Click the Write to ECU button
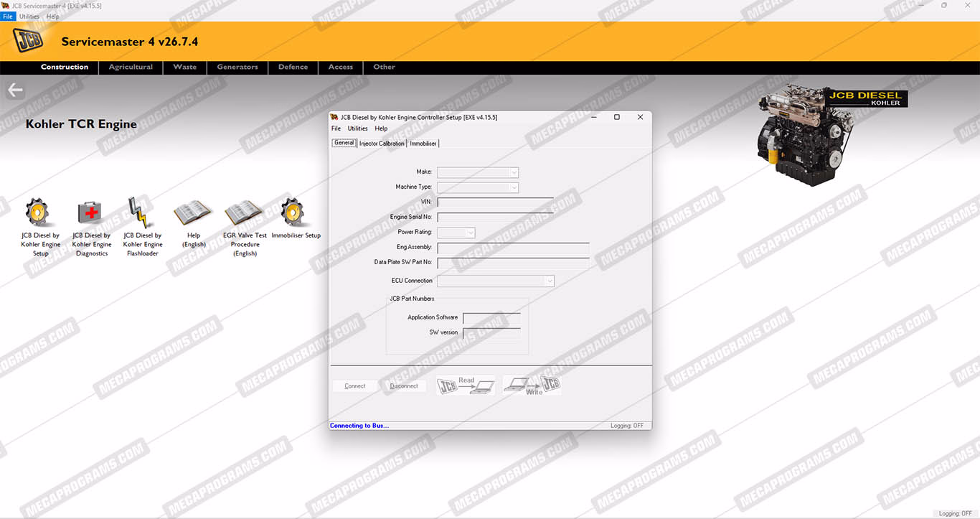This screenshot has height=519, width=980. [x=532, y=385]
